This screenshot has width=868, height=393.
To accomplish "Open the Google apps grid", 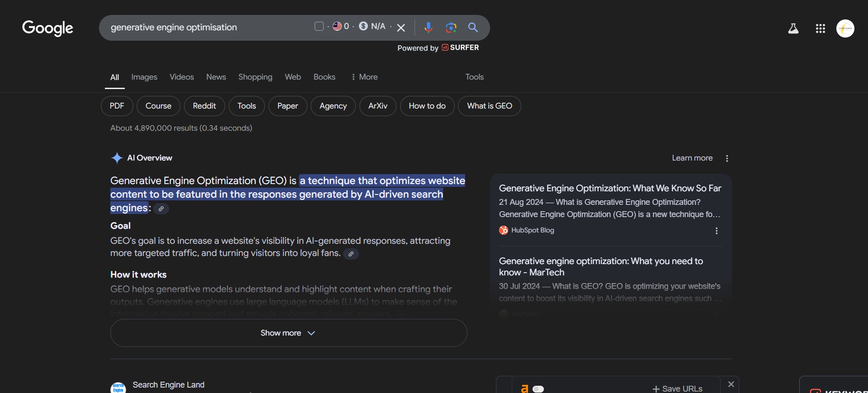I will (x=820, y=28).
